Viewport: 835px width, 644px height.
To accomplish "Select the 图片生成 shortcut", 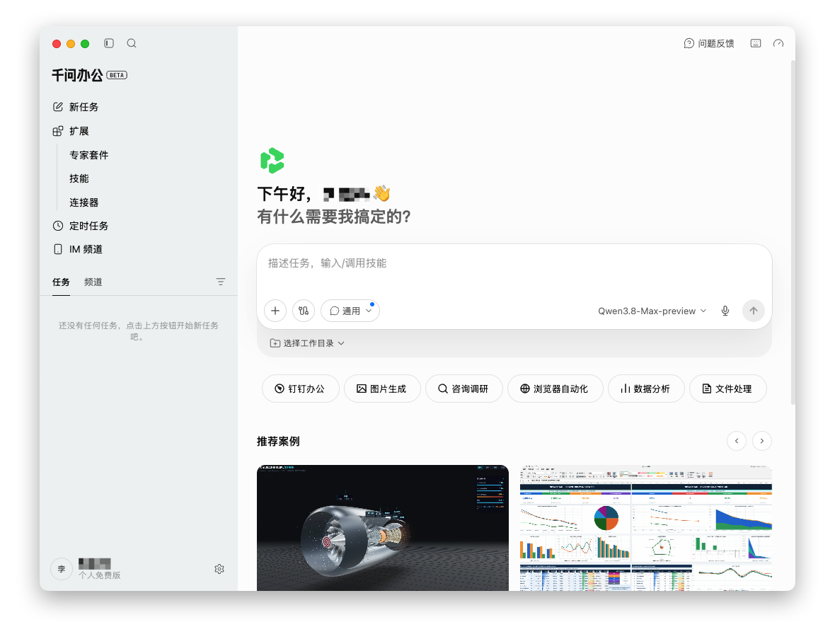I will (382, 389).
